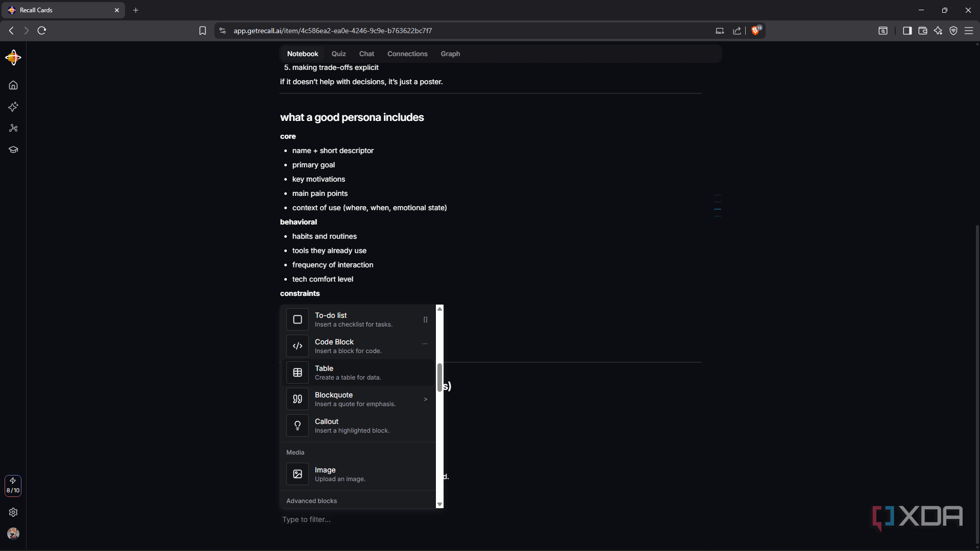
Task: Open the browser hamburger menu
Action: coord(969,31)
